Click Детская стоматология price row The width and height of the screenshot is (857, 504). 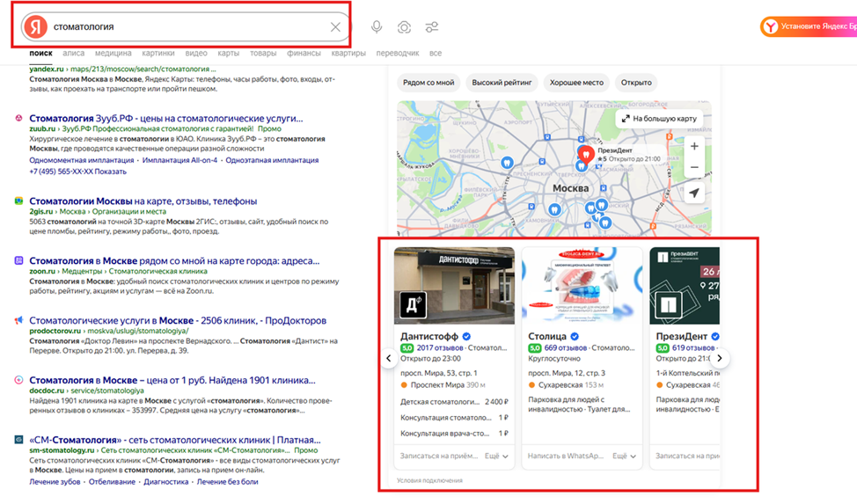[x=454, y=402]
